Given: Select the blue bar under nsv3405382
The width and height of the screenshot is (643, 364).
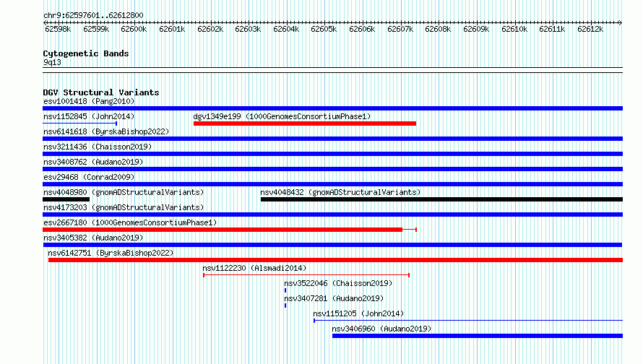Looking at the screenshot, I should click(x=332, y=245).
